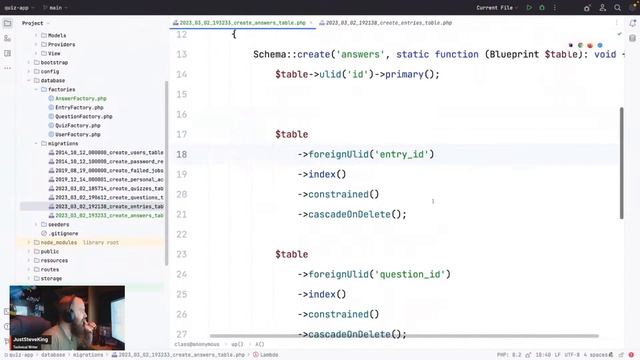
Task: Open the quiz-app project dropdown
Action: click(19, 8)
